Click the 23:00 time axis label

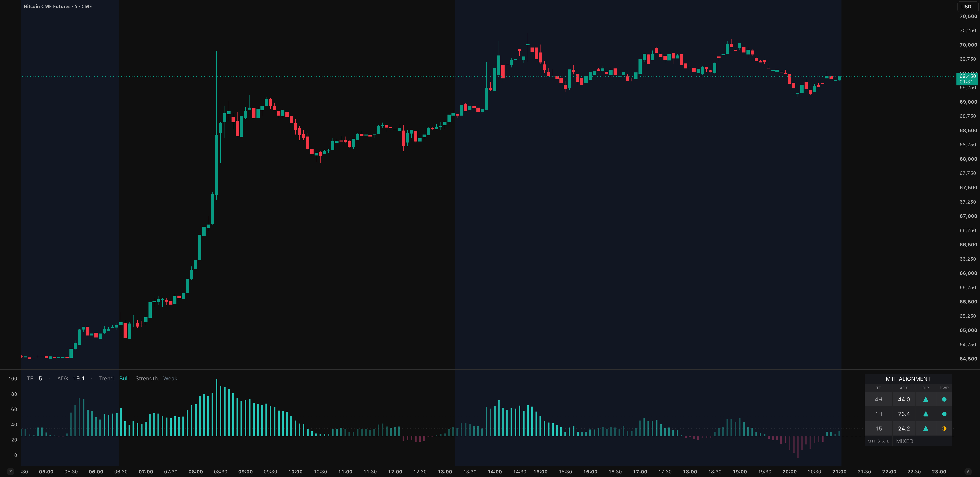tap(939, 472)
